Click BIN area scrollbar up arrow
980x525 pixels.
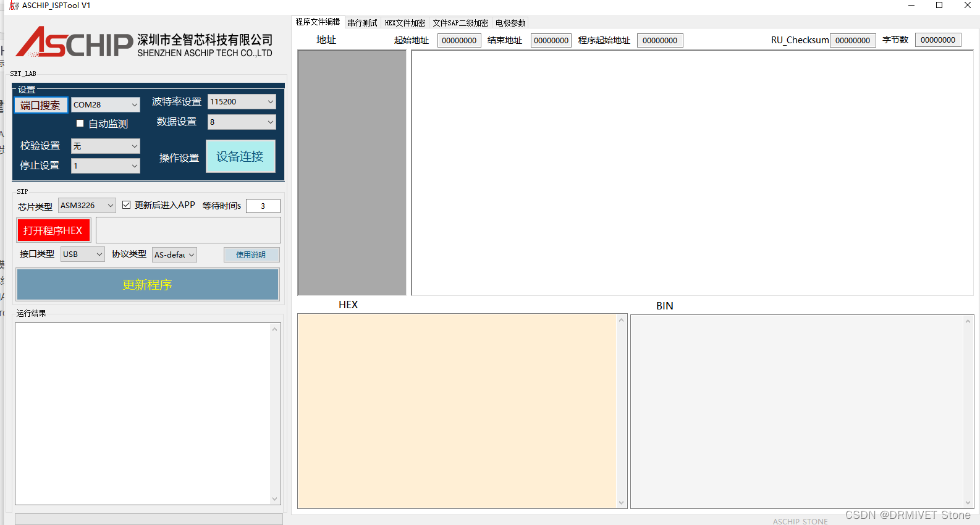pyautogui.click(x=968, y=321)
